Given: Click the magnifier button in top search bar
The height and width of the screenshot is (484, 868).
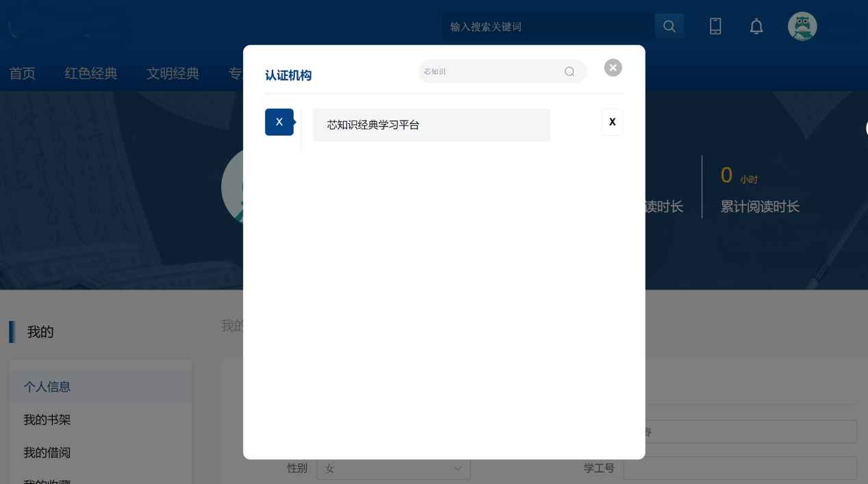Looking at the screenshot, I should tap(669, 27).
